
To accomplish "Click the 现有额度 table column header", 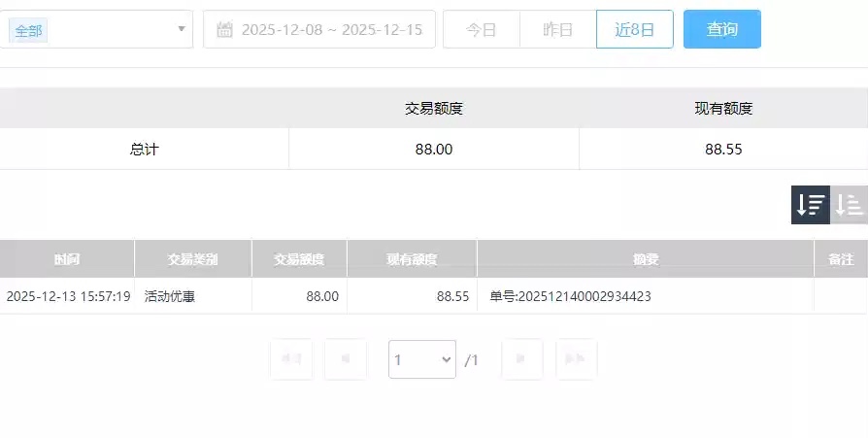I will (412, 259).
